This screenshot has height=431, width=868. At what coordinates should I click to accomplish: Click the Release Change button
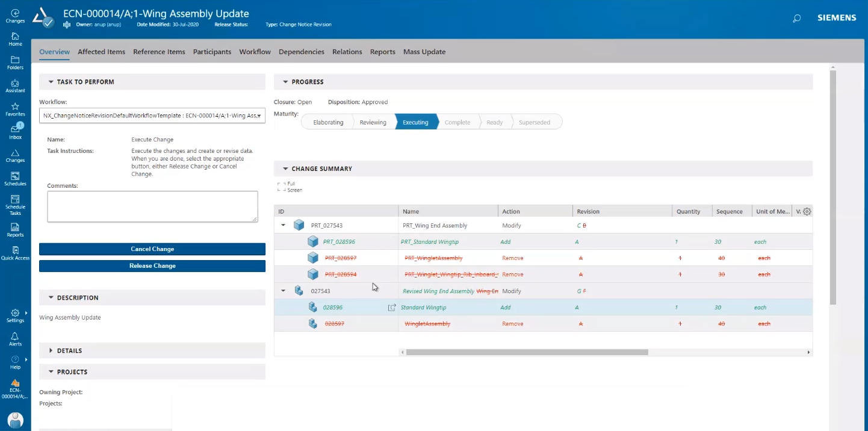pyautogui.click(x=152, y=265)
